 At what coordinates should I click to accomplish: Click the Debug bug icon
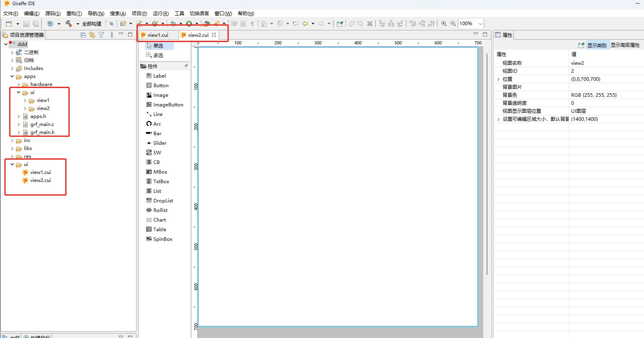point(173,24)
